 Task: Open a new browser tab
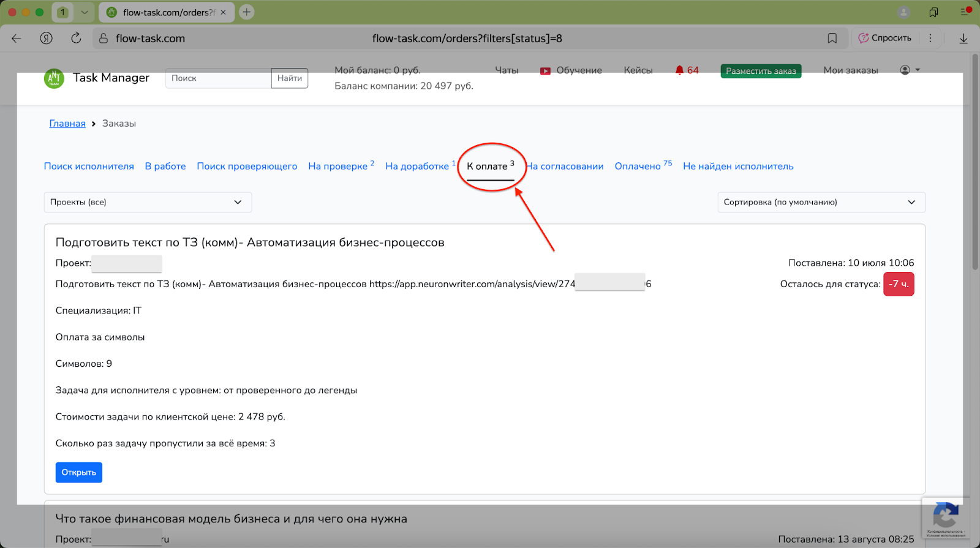point(247,12)
